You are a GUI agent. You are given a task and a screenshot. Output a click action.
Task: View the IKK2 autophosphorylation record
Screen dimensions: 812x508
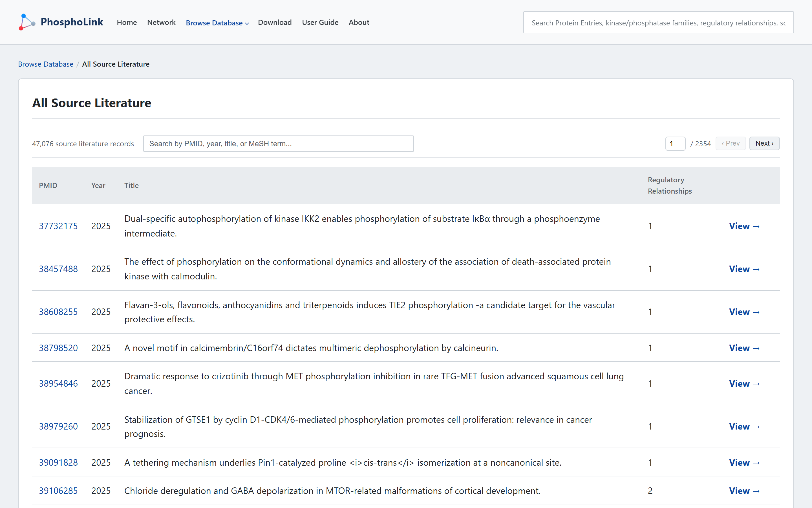[744, 226]
